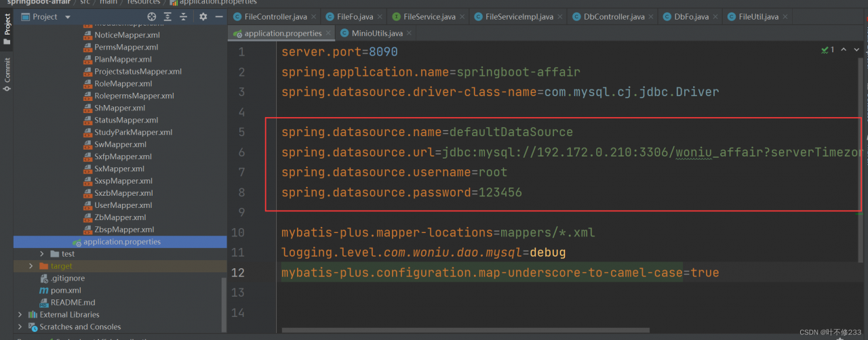Close the MinioUtils.java tab
The width and height of the screenshot is (868, 340).
tap(409, 33)
